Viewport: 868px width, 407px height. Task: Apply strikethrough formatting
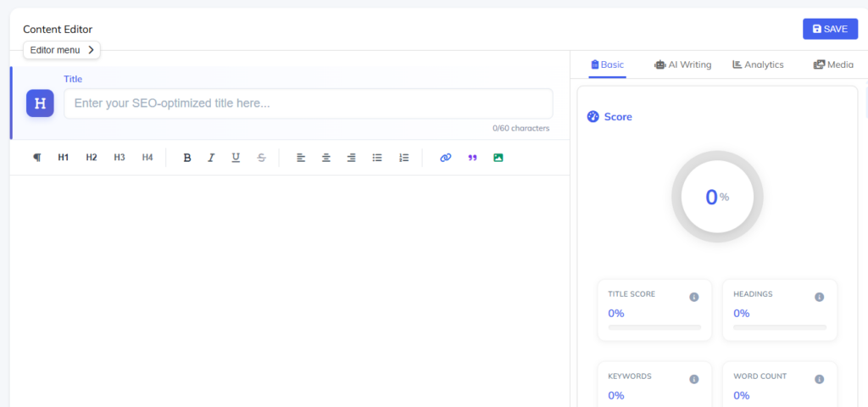[x=261, y=158]
